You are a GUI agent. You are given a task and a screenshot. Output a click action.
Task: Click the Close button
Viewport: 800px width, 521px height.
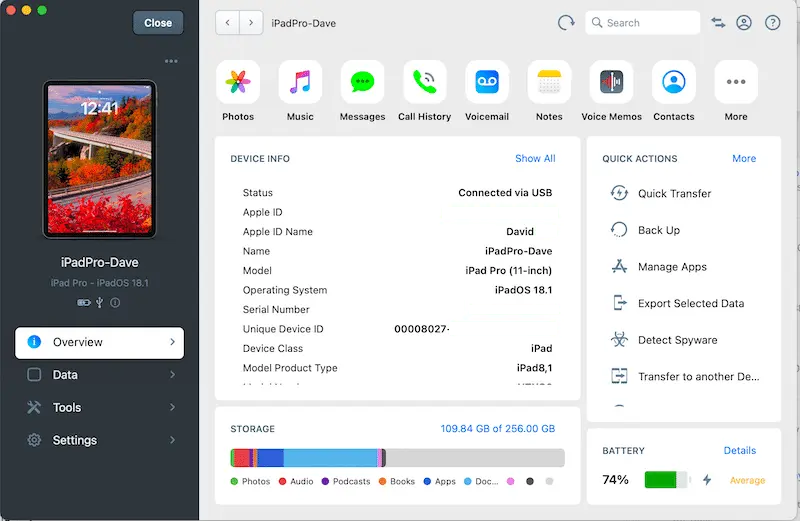tap(158, 23)
